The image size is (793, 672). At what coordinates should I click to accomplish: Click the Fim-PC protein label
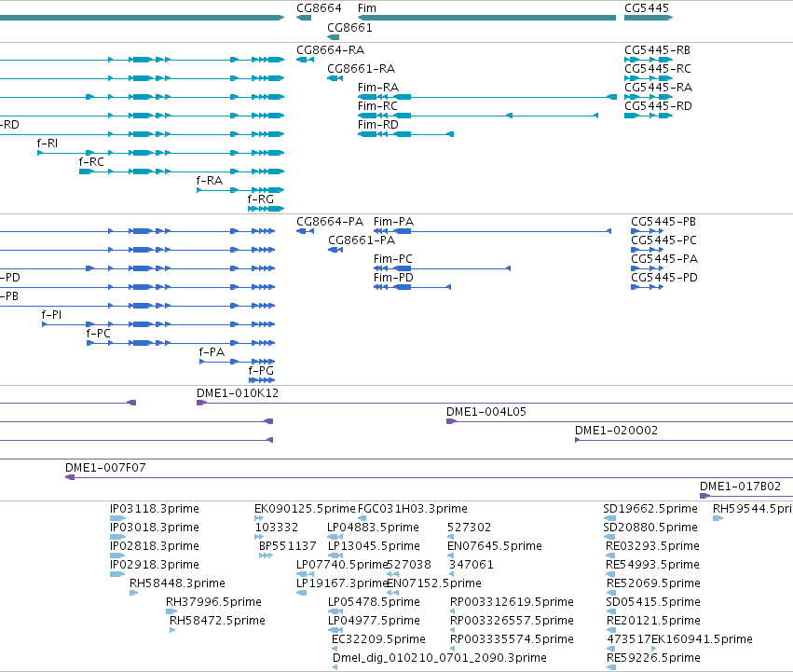tap(393, 259)
